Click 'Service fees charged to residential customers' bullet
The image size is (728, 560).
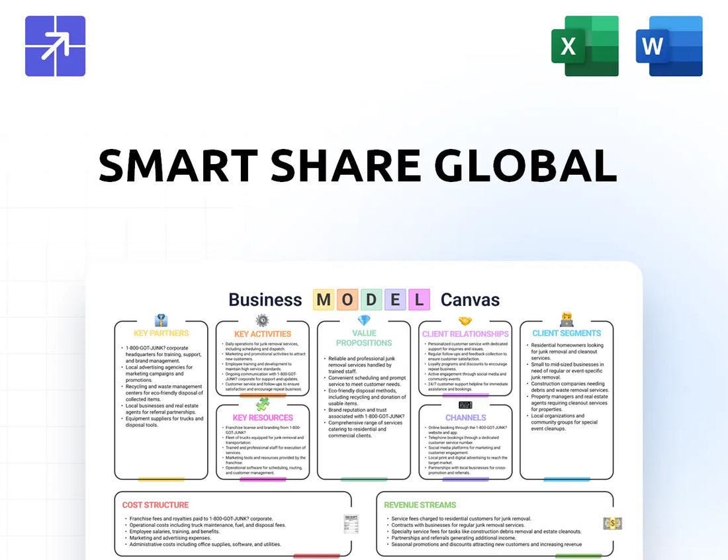[x=461, y=519]
